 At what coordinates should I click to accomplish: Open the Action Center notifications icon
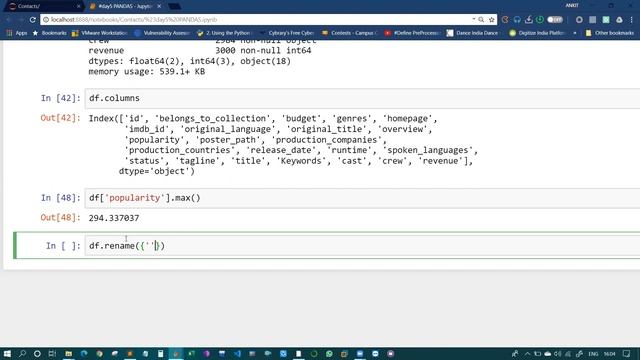click(627, 354)
